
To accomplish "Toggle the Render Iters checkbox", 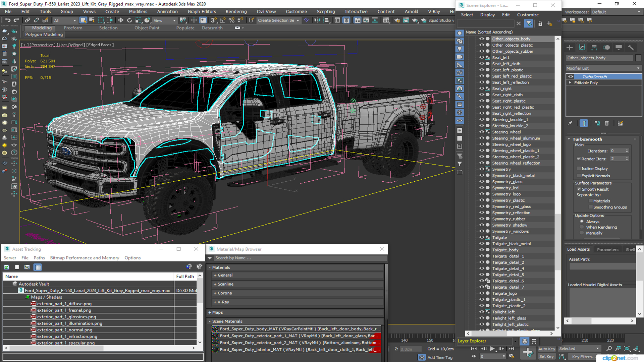I will 579,159.
